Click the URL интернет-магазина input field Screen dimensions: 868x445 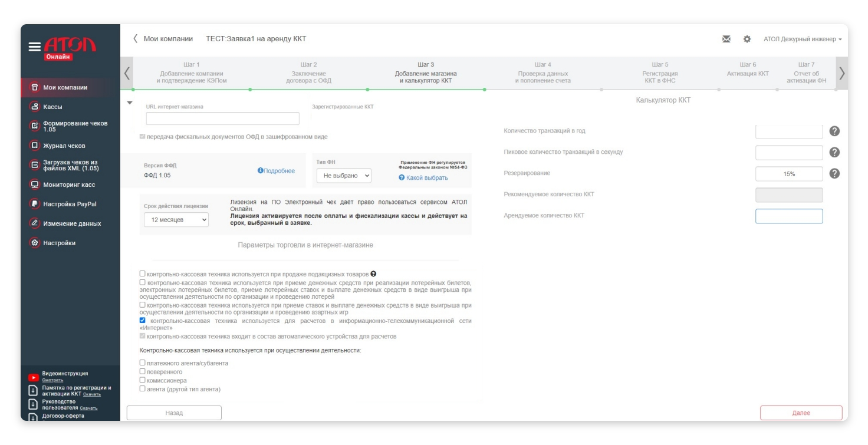(222, 118)
